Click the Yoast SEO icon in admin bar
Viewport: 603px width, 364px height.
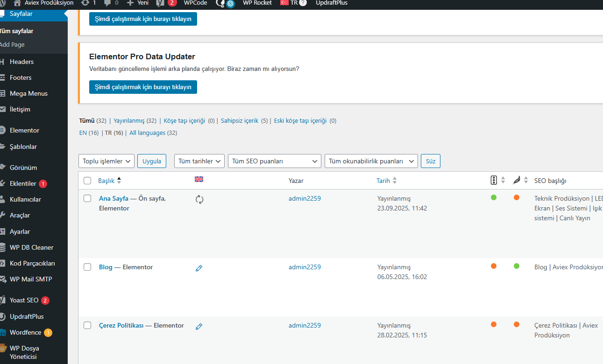[x=160, y=3]
